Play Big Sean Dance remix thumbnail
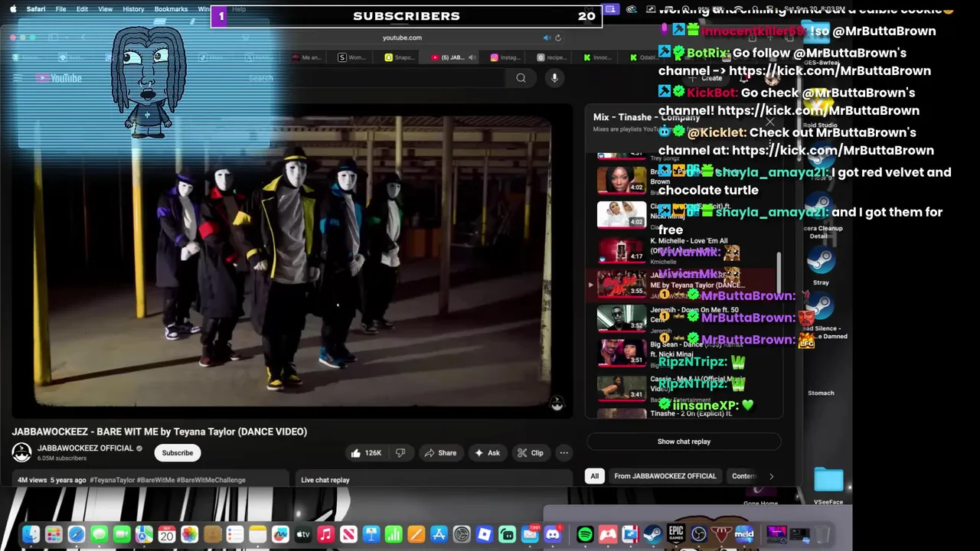This screenshot has height=551, width=980. click(622, 351)
